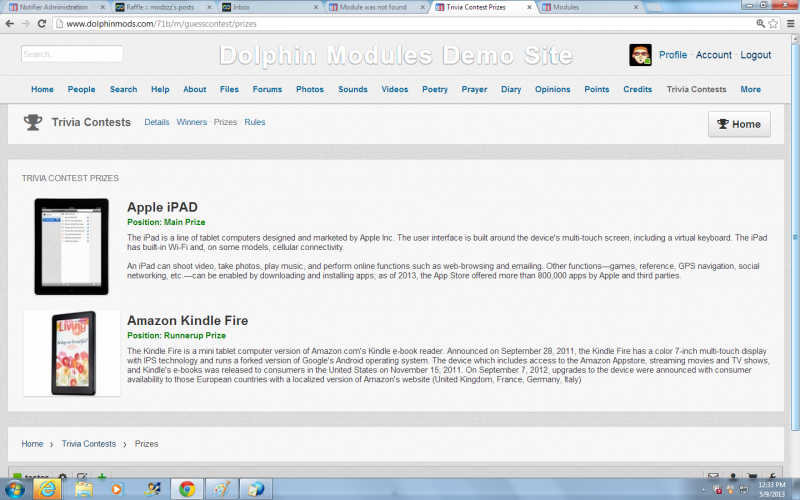The image size is (800, 500).
Task: Open Sounds in the navigation menu
Action: [353, 89]
